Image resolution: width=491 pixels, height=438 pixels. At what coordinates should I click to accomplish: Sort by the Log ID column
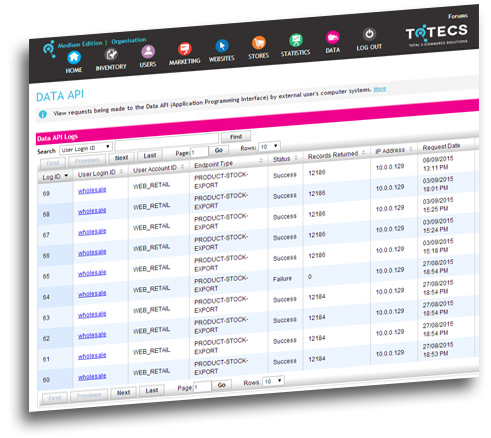pos(55,176)
